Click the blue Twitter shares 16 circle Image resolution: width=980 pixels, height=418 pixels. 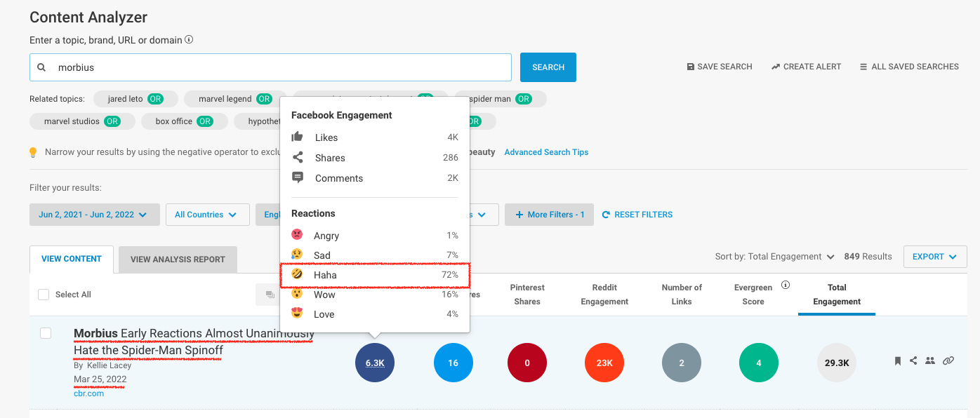pyautogui.click(x=453, y=363)
